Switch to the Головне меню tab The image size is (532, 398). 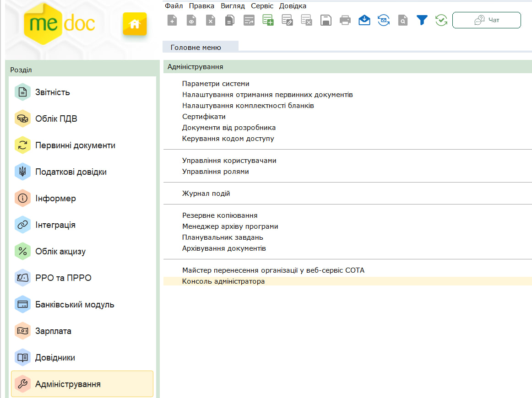(x=196, y=48)
